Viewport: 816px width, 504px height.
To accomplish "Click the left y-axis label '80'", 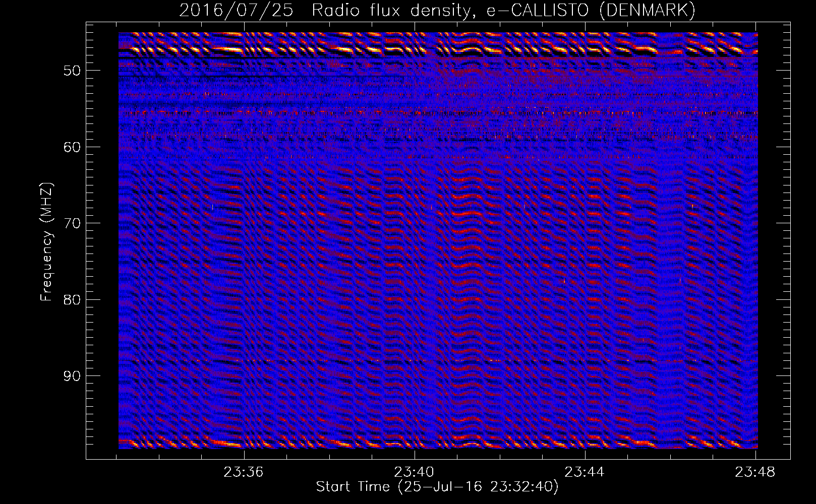I will click(72, 300).
